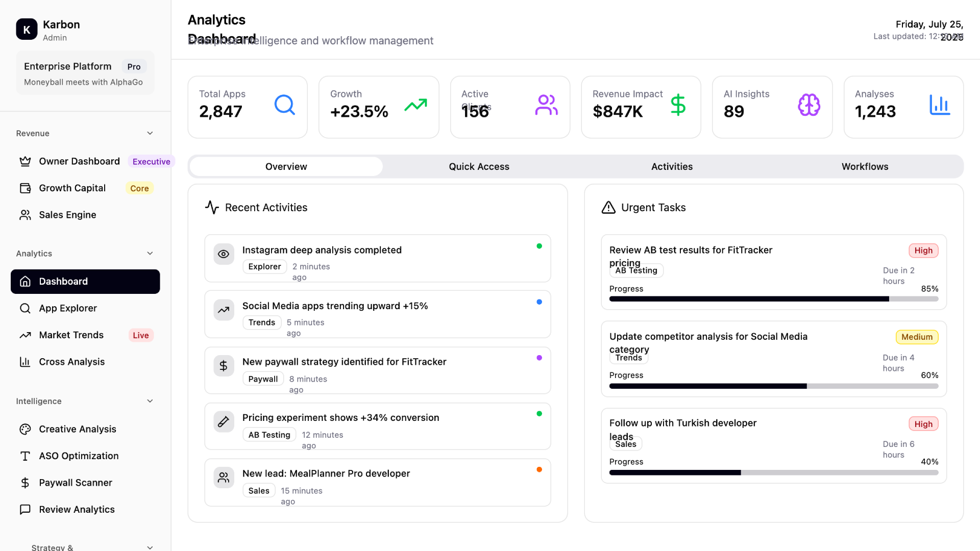Switch to the Activities tab
This screenshot has width=980, height=551.
click(x=672, y=167)
